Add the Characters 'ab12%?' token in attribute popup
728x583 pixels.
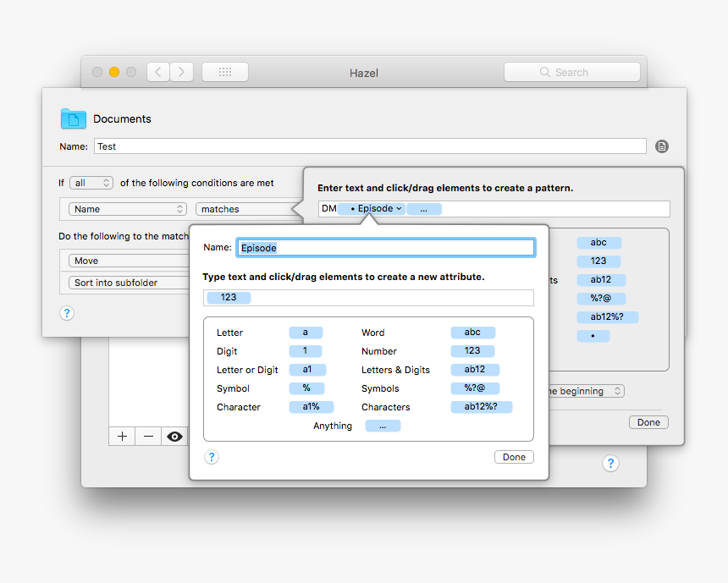(x=482, y=407)
